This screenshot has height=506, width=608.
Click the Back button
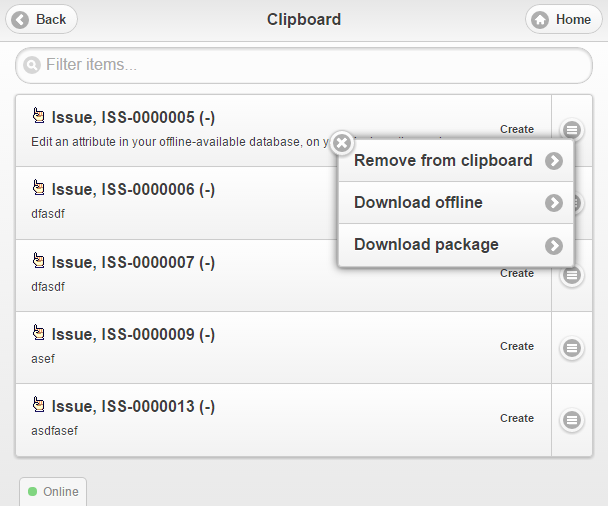coord(41,19)
